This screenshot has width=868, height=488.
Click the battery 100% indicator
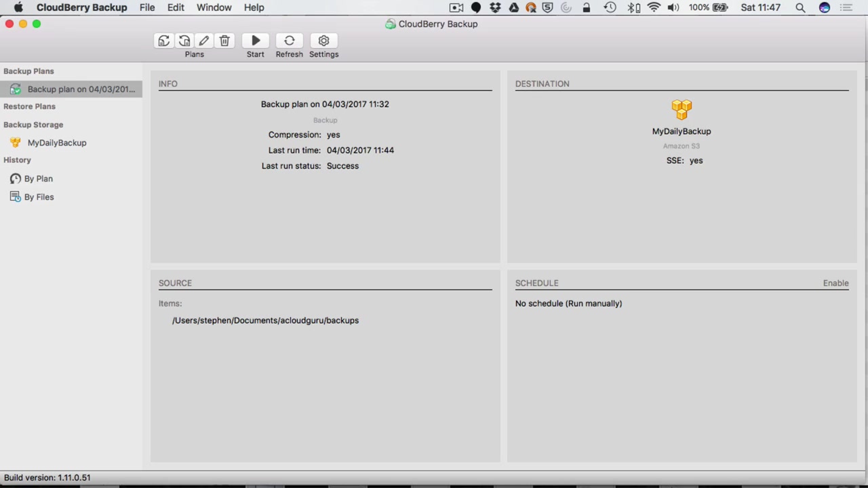708,7
